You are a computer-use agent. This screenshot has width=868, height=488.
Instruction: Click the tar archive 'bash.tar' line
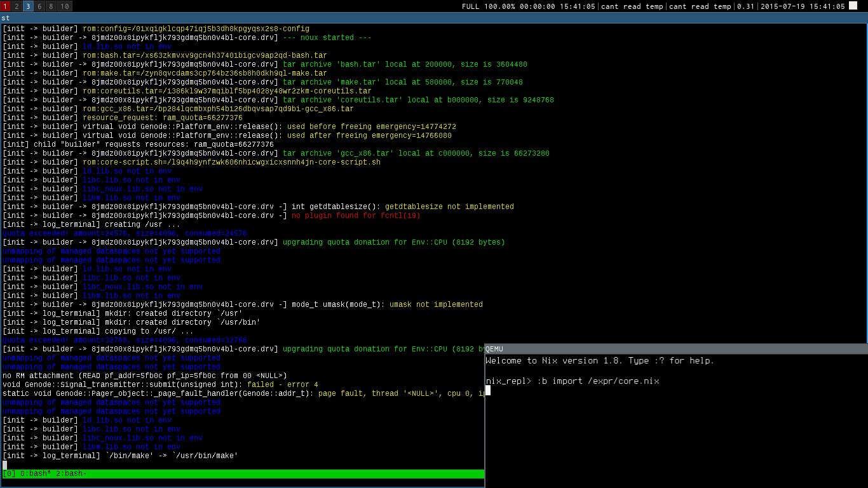click(265, 64)
